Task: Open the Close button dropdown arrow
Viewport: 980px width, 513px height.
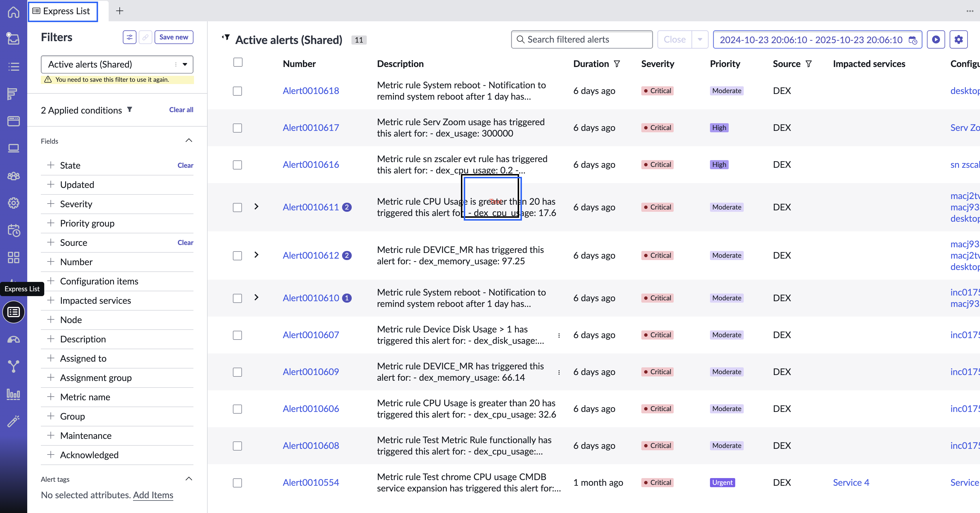Action: pyautogui.click(x=700, y=40)
